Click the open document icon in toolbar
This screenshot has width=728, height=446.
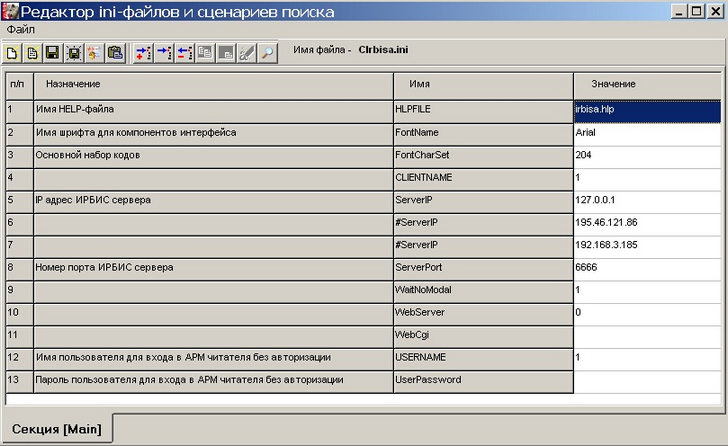[31, 52]
